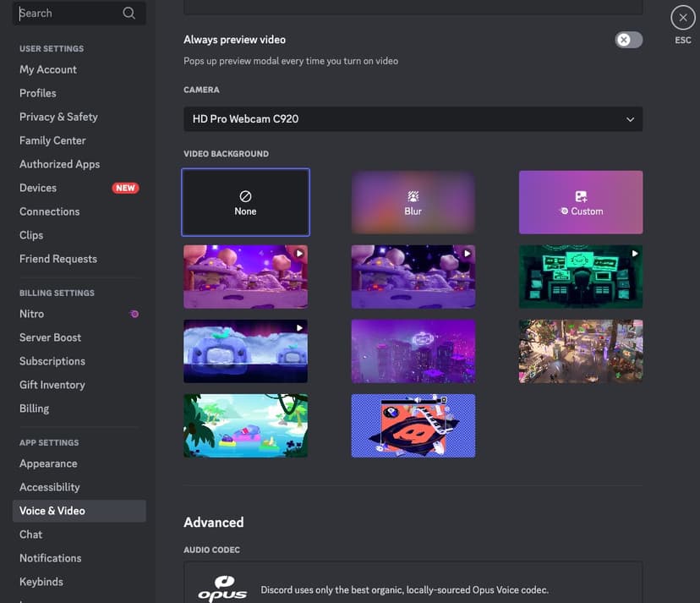Disable Always preview video
The image size is (700, 603).
click(x=628, y=39)
